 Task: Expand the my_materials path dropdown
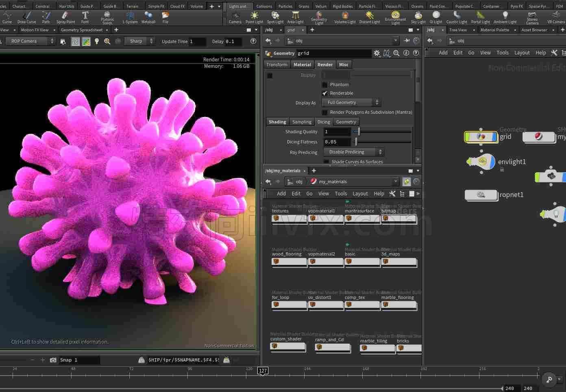pyautogui.click(x=396, y=182)
